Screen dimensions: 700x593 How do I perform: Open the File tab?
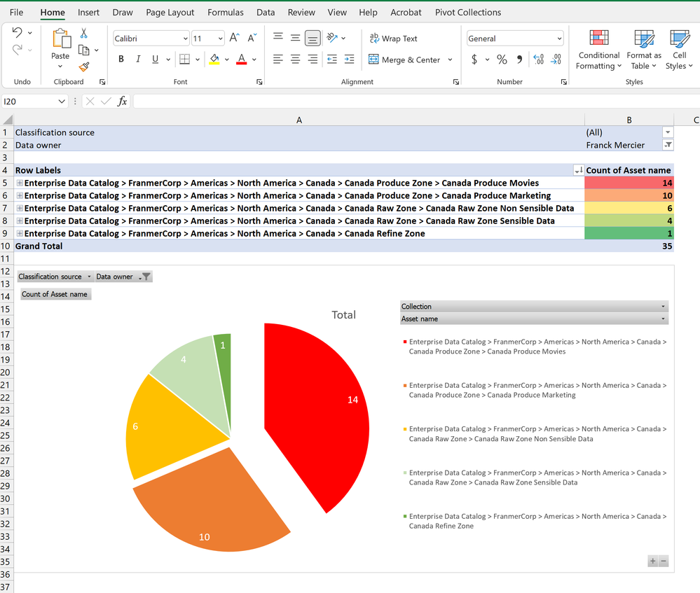17,13
